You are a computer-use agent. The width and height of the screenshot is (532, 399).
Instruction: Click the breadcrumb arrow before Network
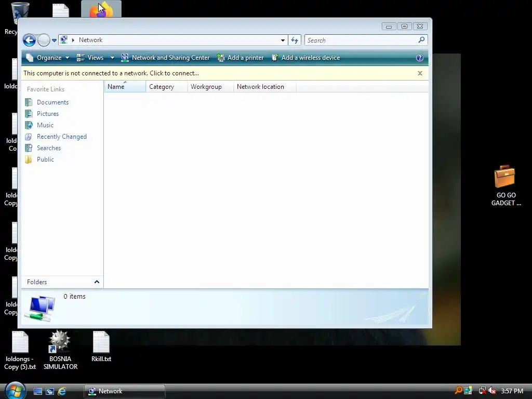(x=73, y=40)
